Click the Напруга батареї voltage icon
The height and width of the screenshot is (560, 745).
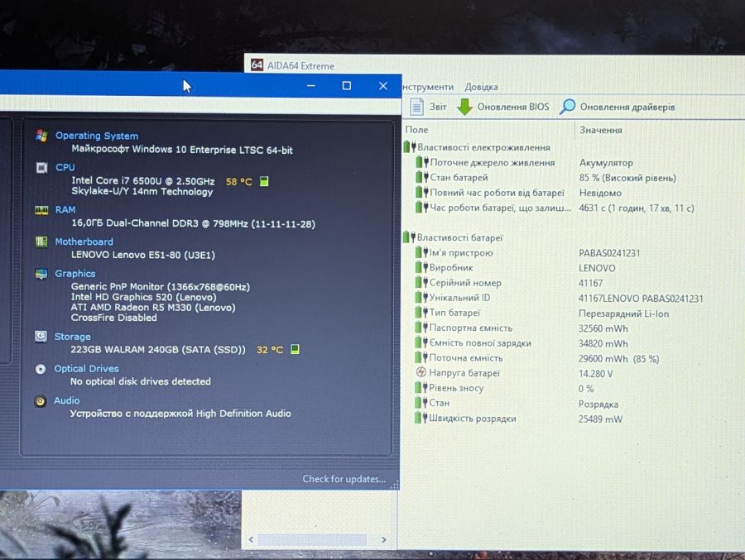(x=421, y=372)
